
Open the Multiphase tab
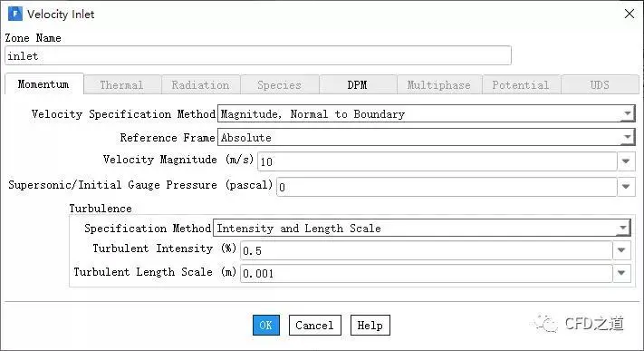click(438, 85)
